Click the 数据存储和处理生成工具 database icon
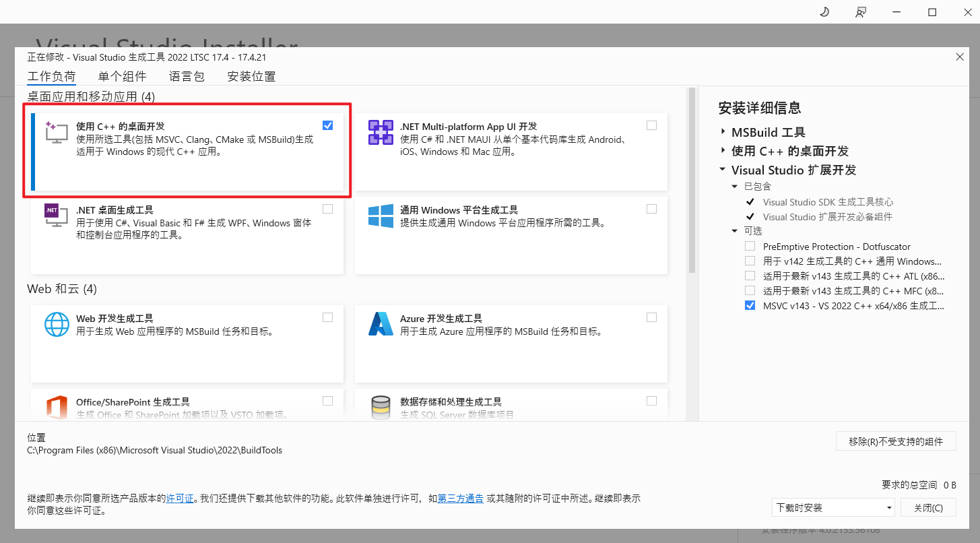 point(381,407)
